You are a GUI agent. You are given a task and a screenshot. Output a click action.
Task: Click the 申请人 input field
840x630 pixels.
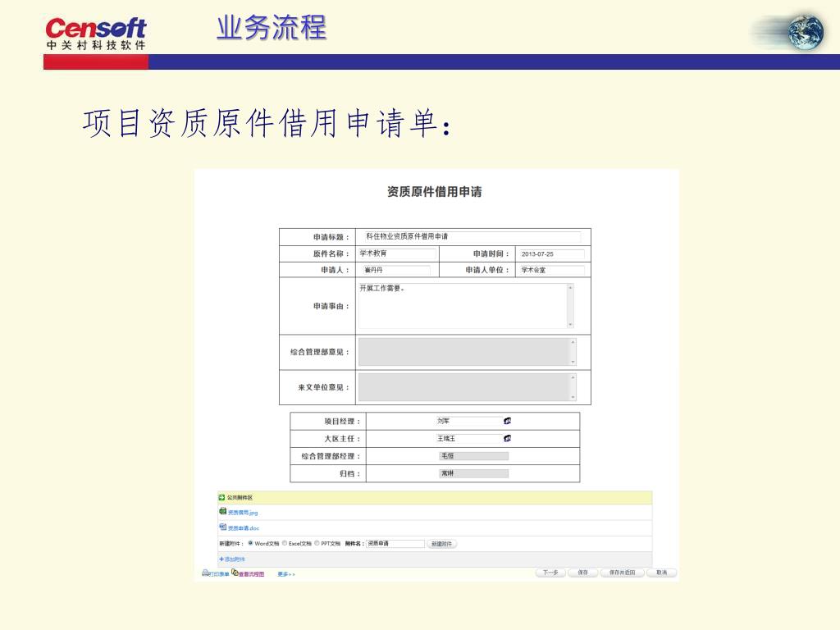coord(395,270)
